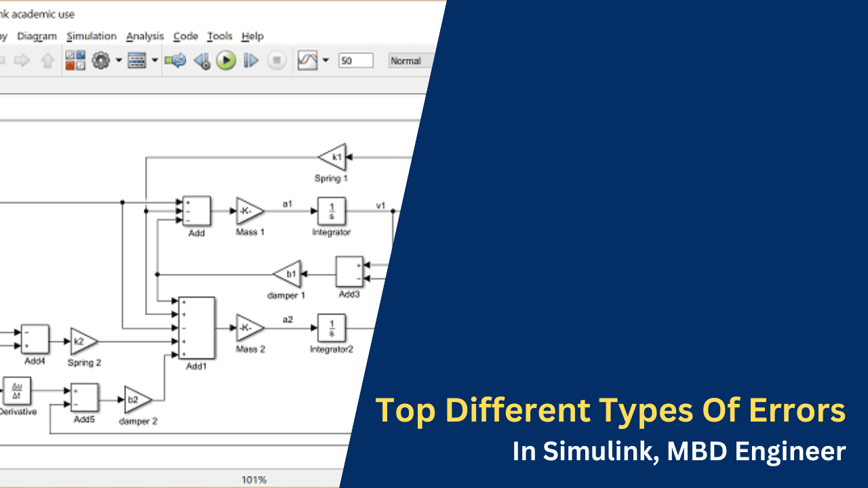Click the simulation stop time field showing 50
The height and width of the screenshot is (488, 868).
[x=356, y=61]
